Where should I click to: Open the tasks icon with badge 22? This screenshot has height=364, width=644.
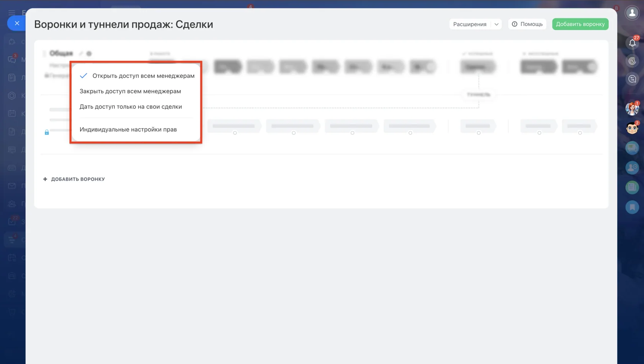12,221
